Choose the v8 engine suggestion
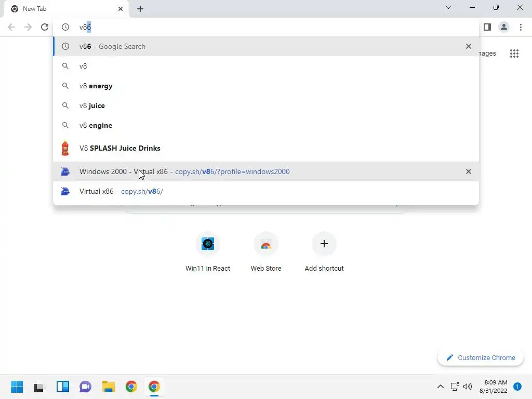This screenshot has height=399, width=532. pos(266,125)
